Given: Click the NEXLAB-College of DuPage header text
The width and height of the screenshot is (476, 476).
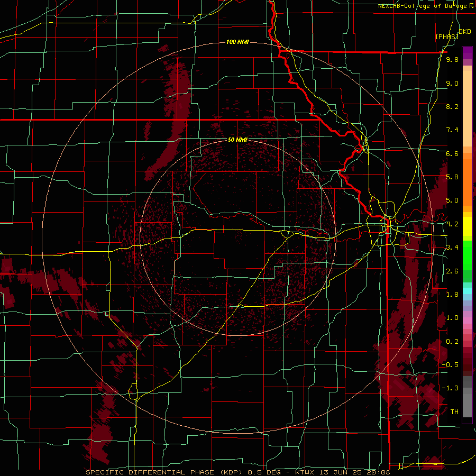Looking at the screenshot, I should click(422, 6).
